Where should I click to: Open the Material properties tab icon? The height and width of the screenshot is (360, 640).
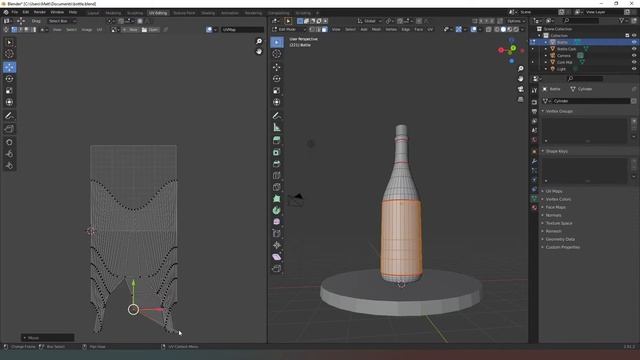tap(534, 207)
